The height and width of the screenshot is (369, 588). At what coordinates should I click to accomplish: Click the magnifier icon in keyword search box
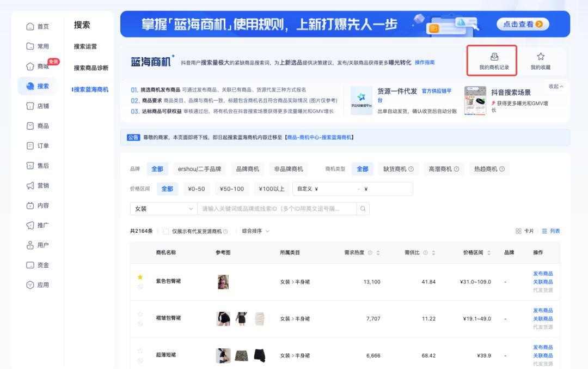pyautogui.click(x=363, y=208)
